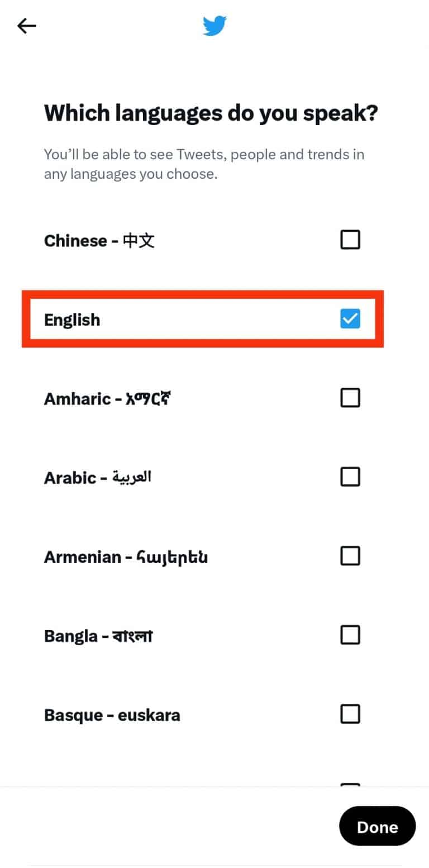Enable the Bangla language checkbox
Screen dimensions: 429x868
(x=350, y=635)
